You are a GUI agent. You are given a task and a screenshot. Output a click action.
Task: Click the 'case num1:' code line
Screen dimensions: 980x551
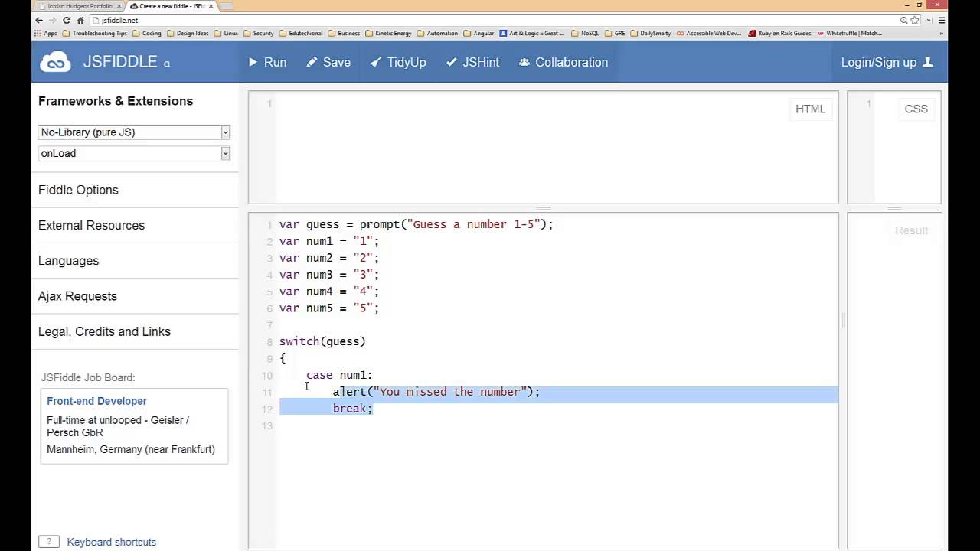click(339, 375)
